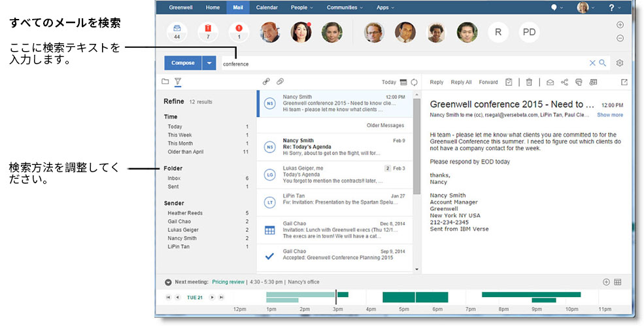The height and width of the screenshot is (326, 644).
Task: Open message in new window icon
Action: coord(624,82)
